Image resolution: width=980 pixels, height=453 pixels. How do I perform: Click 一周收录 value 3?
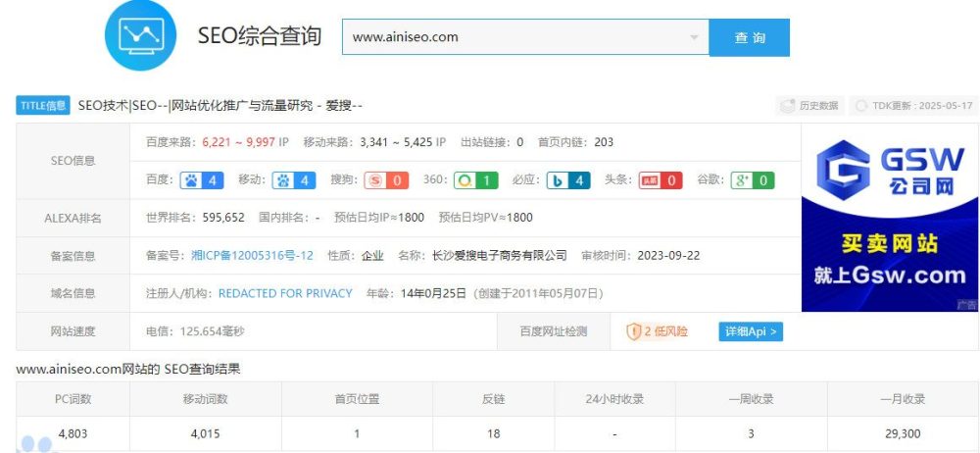click(751, 433)
